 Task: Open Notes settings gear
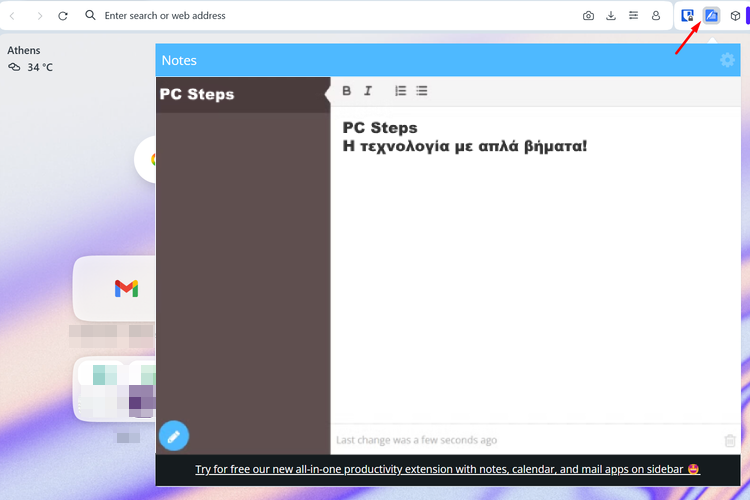tap(727, 60)
